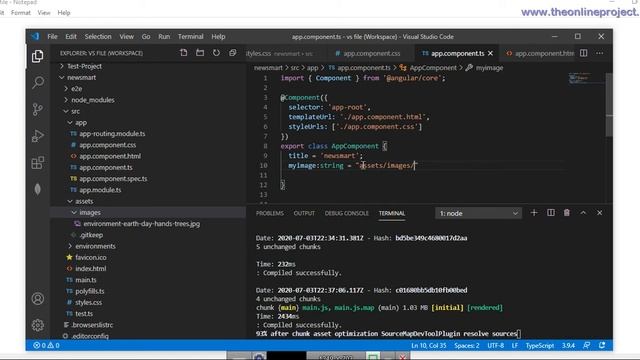This screenshot has width=640, height=360.
Task: Maximize the panel with up chevron
Action: click(583, 213)
